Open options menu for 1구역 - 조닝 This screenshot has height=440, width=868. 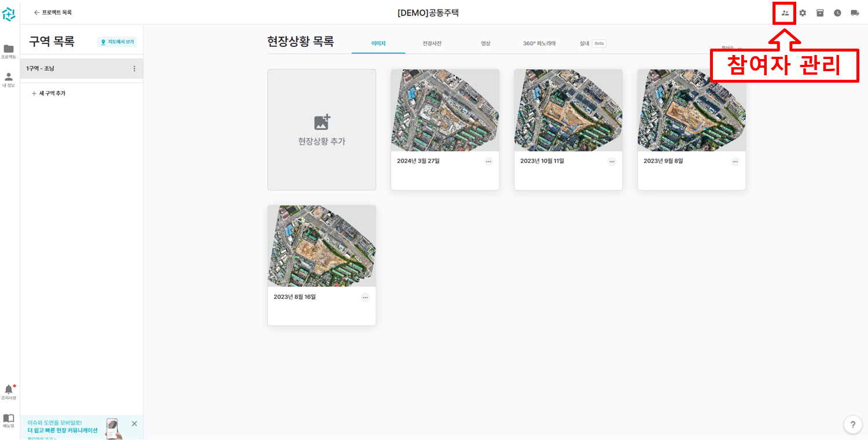[134, 68]
